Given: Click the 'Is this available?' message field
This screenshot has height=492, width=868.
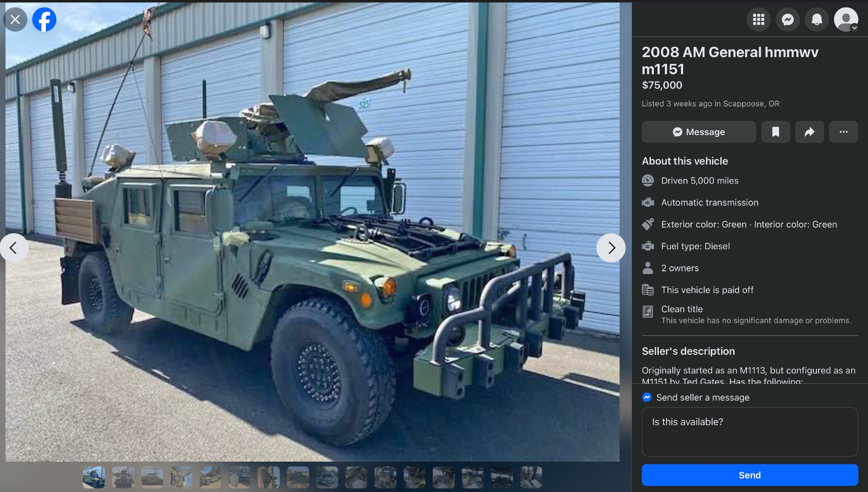Looking at the screenshot, I should (750, 432).
